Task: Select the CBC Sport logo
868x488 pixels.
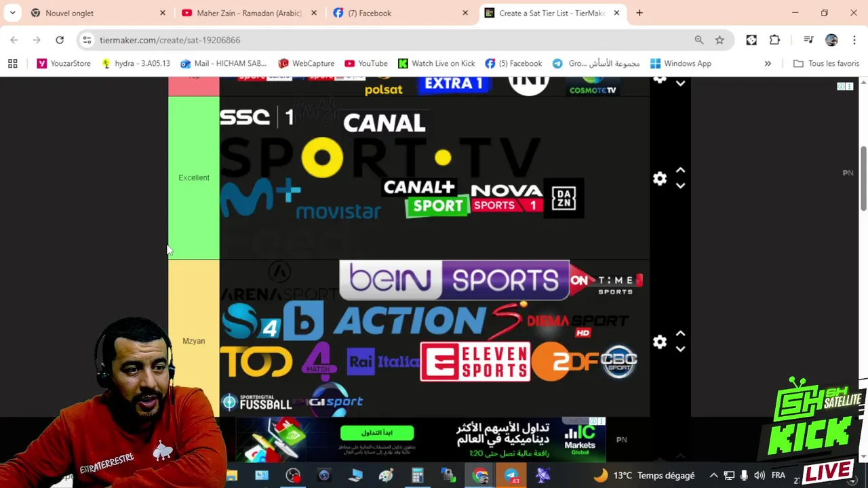Action: point(619,361)
